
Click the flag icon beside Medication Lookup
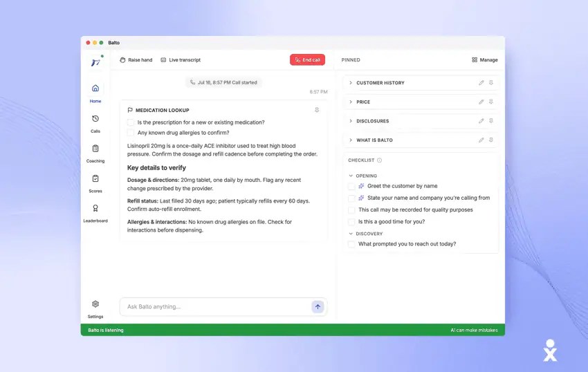pos(130,110)
